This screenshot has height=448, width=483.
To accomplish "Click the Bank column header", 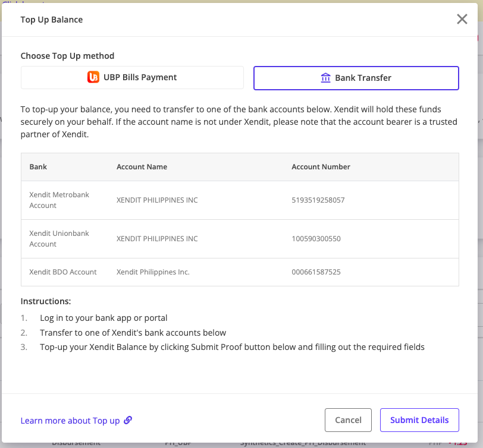I will [x=38, y=167].
